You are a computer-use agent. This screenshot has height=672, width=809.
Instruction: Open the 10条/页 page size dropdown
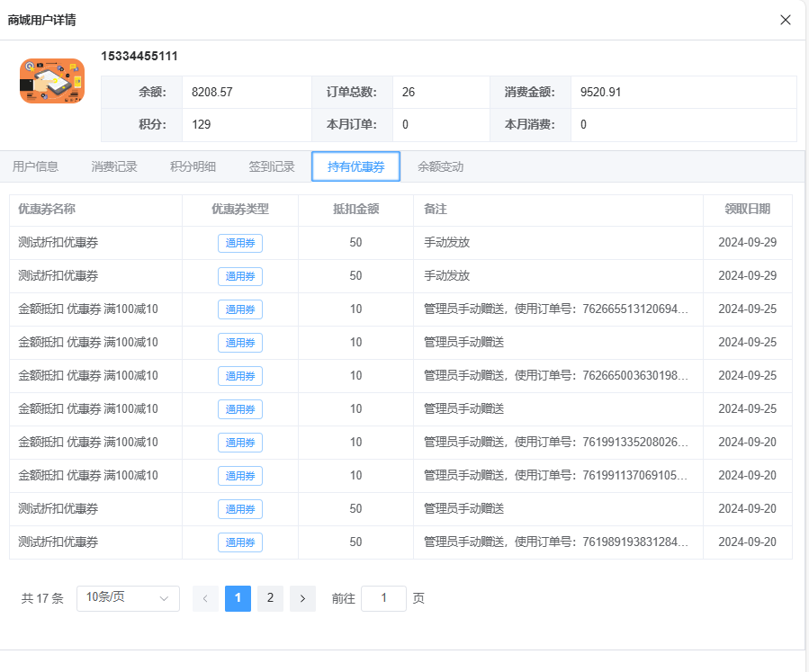pyautogui.click(x=128, y=598)
